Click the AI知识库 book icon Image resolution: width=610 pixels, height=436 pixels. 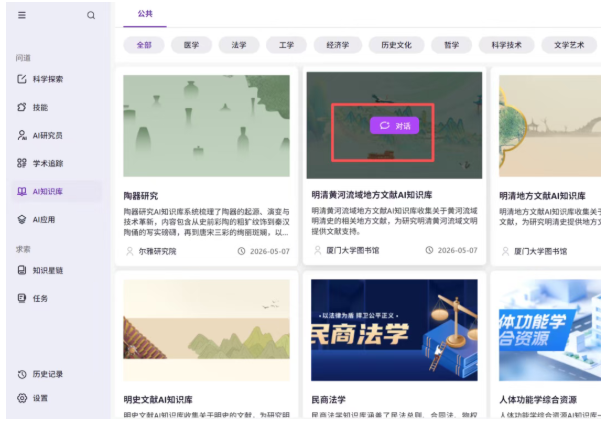click(x=22, y=191)
